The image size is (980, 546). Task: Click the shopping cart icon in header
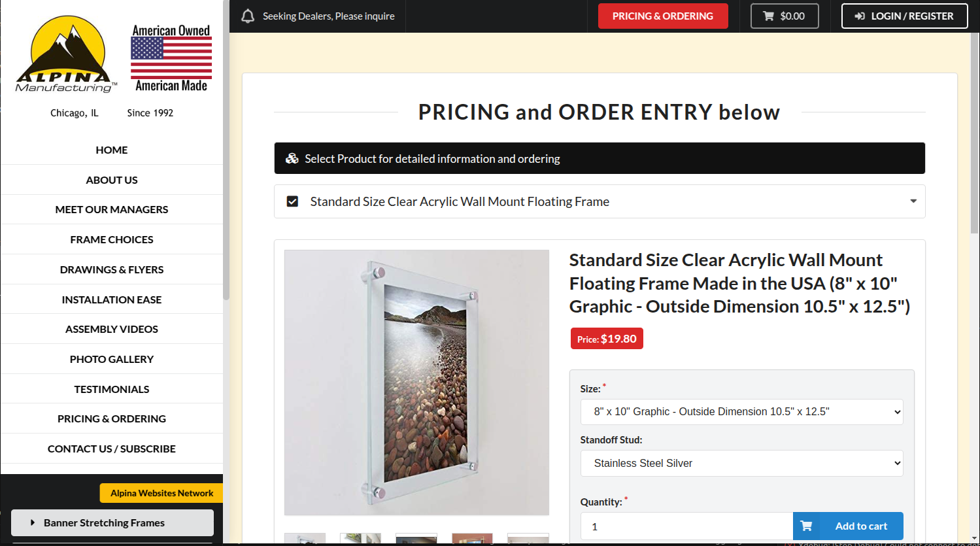[769, 16]
